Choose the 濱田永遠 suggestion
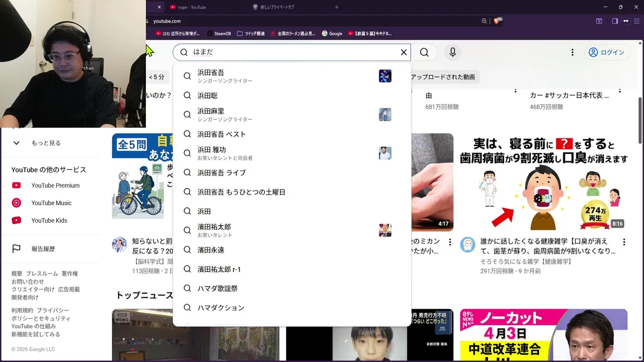 point(292,250)
